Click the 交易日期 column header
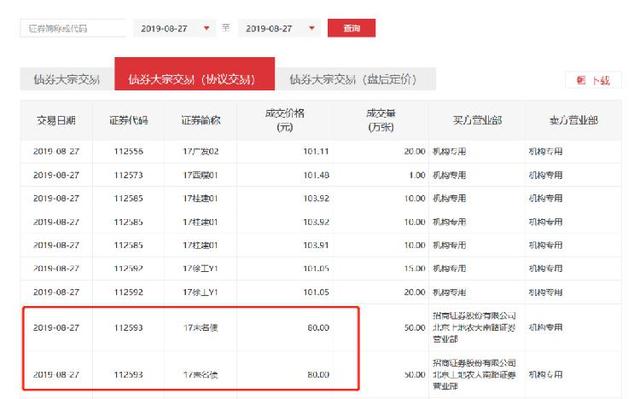 [56, 120]
